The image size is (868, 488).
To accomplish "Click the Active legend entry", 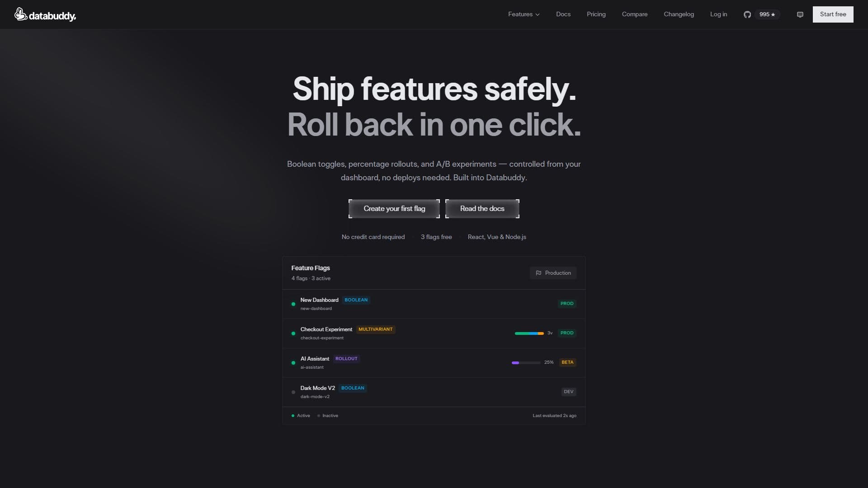I will pyautogui.click(x=301, y=416).
